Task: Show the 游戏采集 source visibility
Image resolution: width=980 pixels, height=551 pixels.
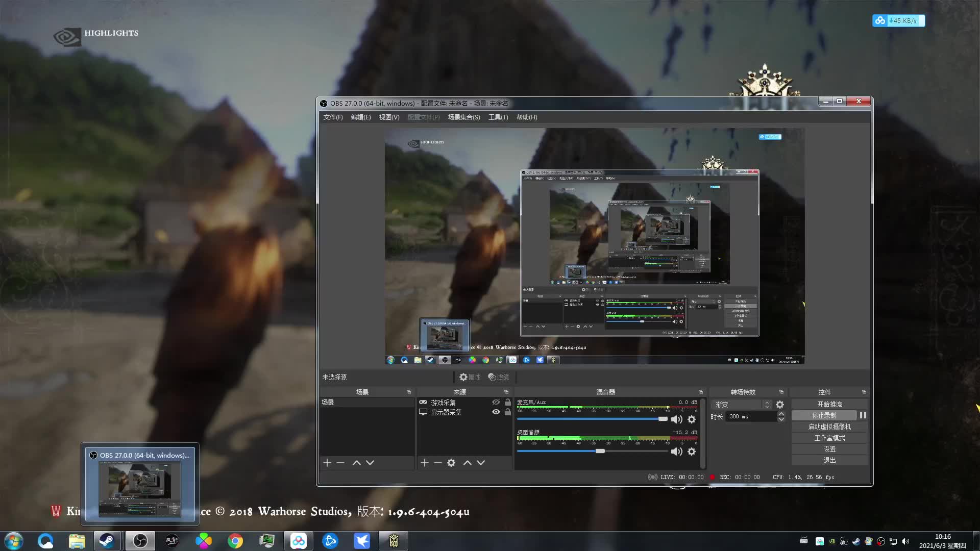Action: click(496, 402)
